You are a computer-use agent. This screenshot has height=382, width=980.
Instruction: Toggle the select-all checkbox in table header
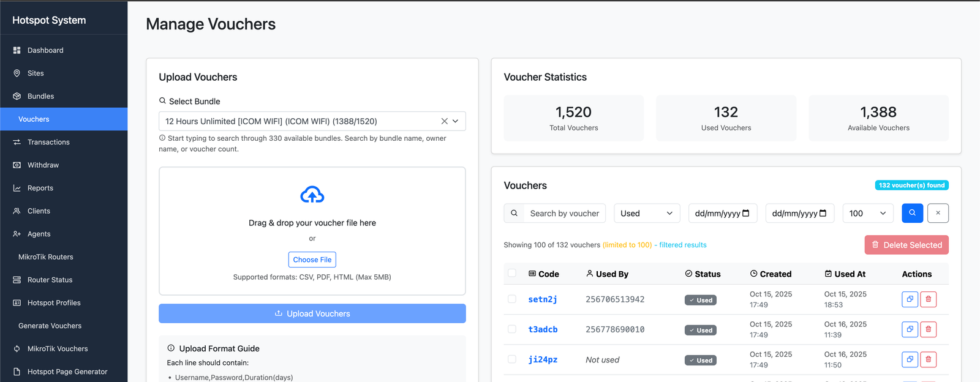(512, 273)
